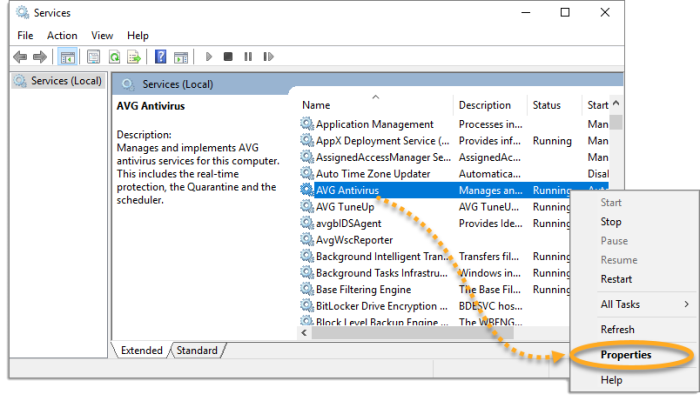
Task: Click the AvgWscReporter service gear icon
Action: pos(307,239)
